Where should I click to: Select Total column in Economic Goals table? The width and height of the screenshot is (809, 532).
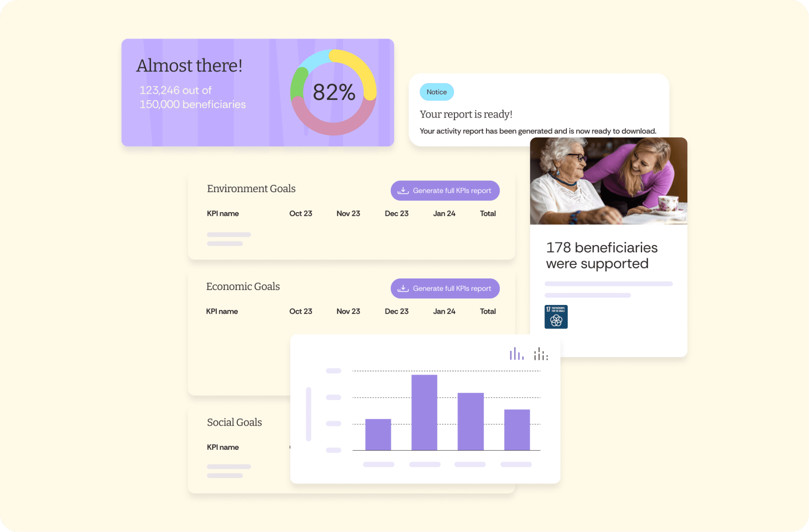click(487, 311)
